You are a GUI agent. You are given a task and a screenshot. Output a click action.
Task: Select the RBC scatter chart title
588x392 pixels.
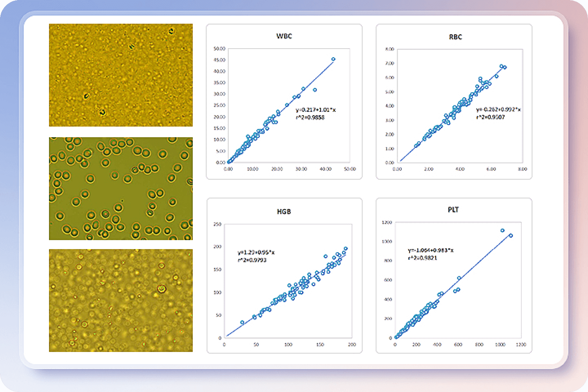(455, 37)
